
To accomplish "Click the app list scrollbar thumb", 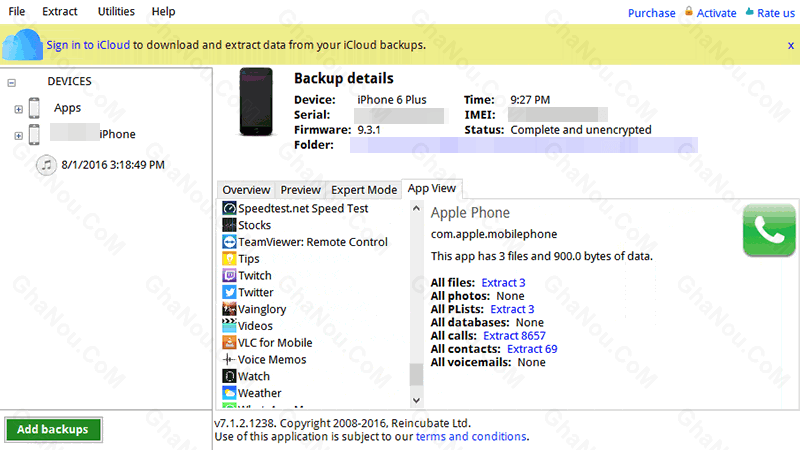I will click(x=416, y=374).
